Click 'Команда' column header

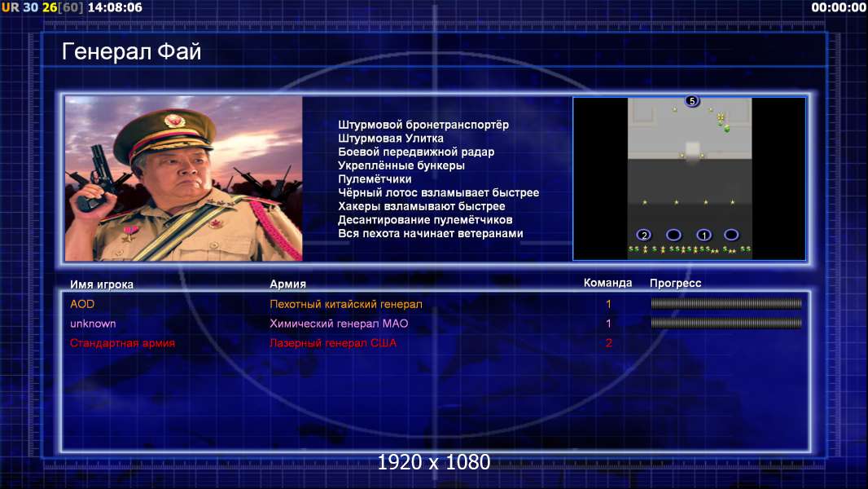[x=607, y=283]
